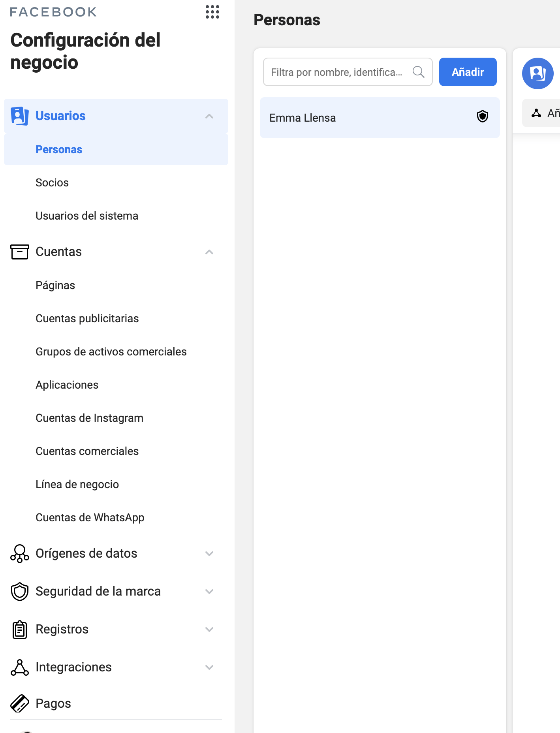Click the Orígenes de datos nodes icon
The image size is (560, 733).
20,553
